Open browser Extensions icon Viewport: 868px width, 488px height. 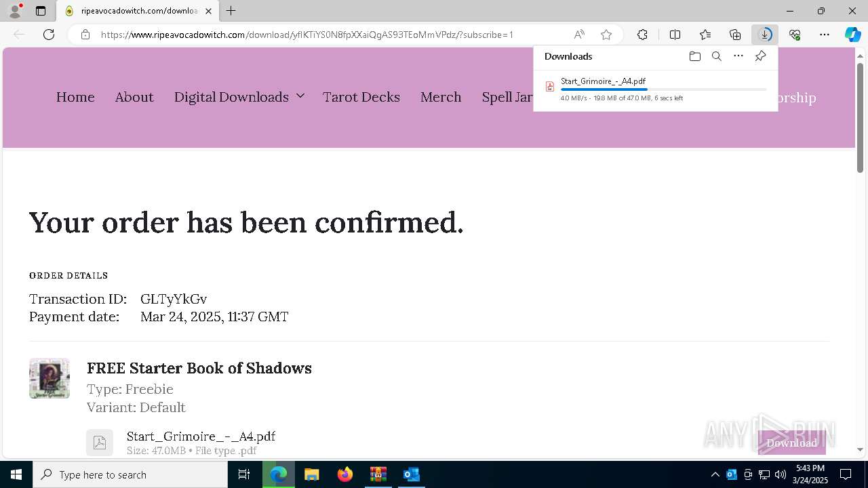[x=642, y=35]
